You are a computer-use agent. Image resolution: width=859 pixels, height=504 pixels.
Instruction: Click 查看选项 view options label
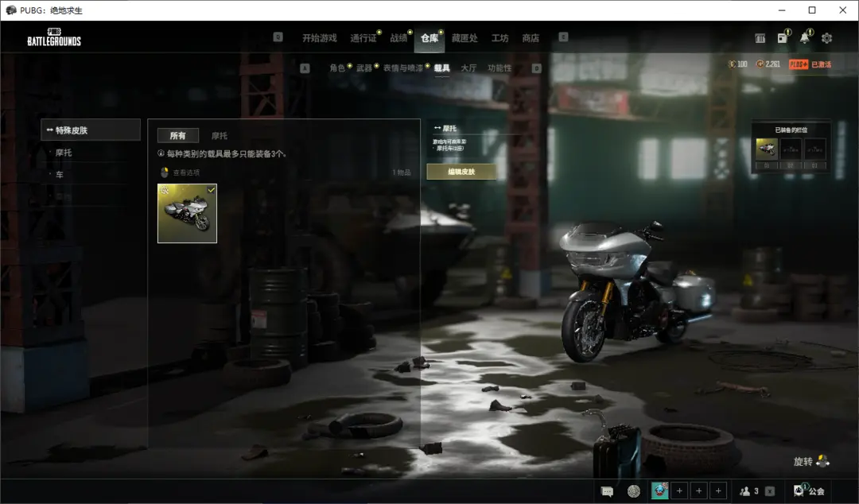[186, 172]
